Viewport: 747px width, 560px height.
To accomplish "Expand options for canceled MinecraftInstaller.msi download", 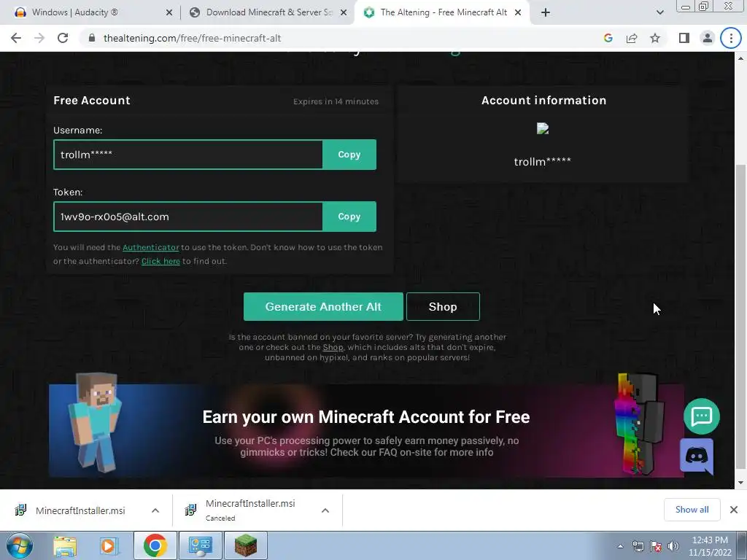I will (325, 510).
